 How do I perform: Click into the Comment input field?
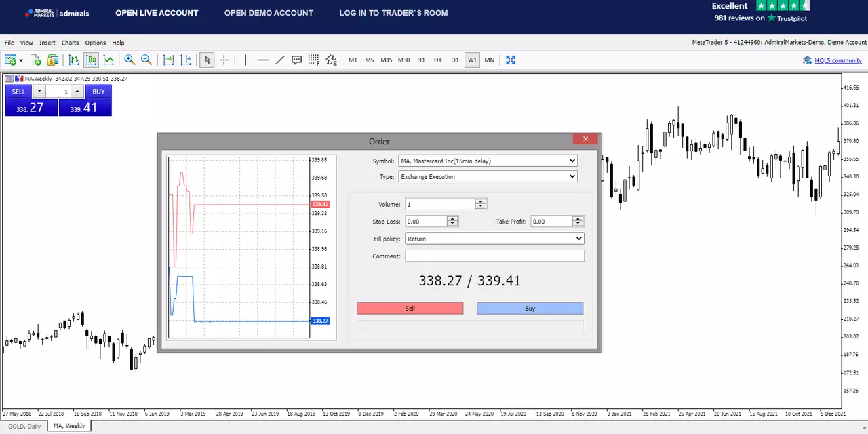[x=494, y=256]
